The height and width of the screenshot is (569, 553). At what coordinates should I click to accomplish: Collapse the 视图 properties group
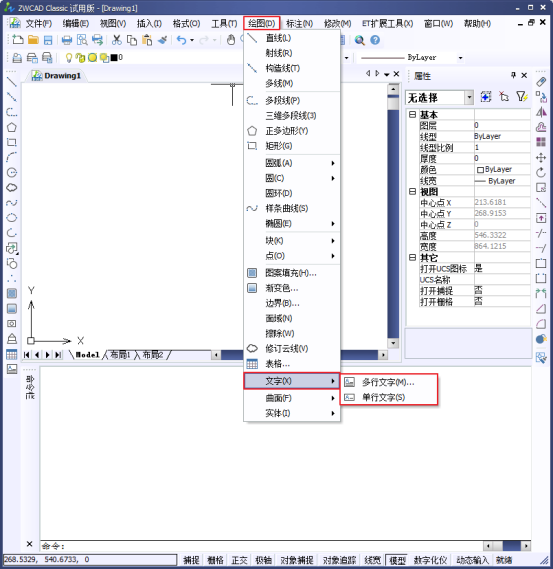(x=412, y=191)
